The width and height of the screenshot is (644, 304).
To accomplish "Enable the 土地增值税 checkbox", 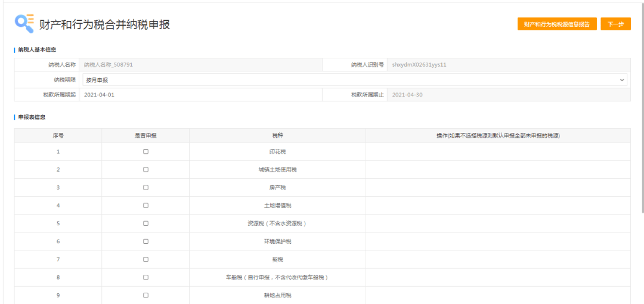I will click(x=145, y=206).
